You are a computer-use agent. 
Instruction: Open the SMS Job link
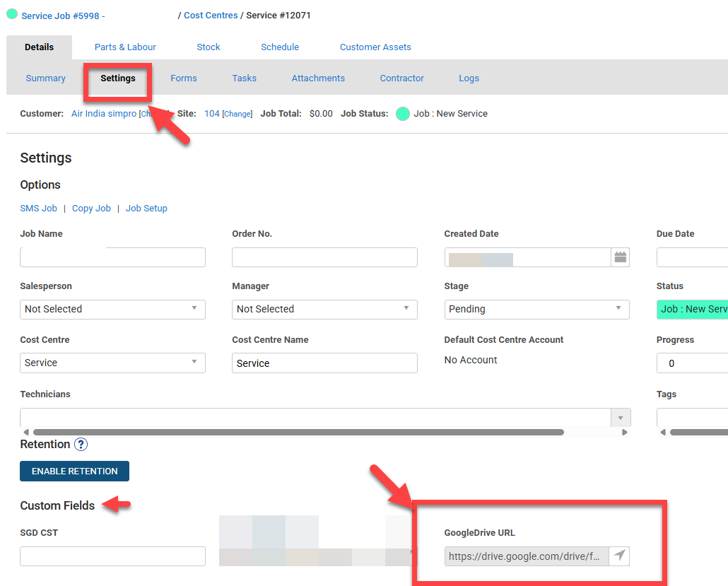(x=38, y=209)
